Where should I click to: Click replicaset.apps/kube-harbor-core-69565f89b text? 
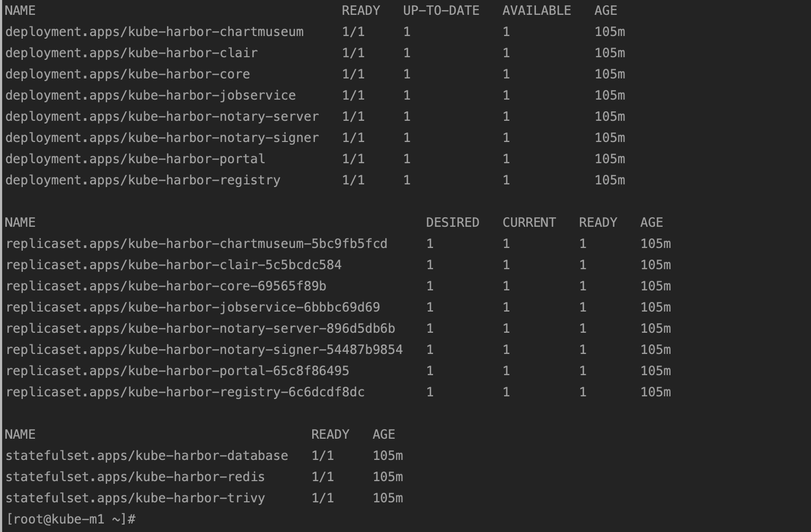click(166, 286)
